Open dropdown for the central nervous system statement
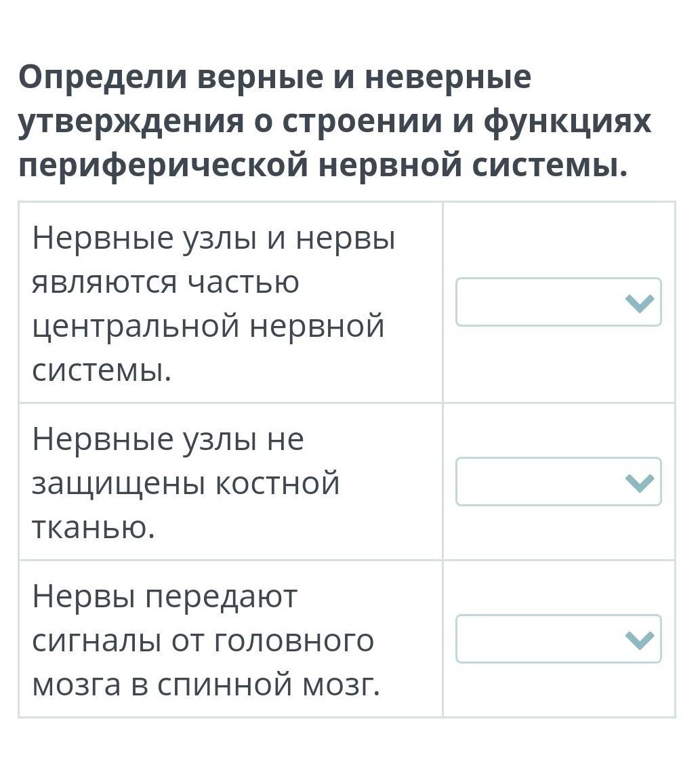Viewport: 700px width, 774px height. coord(558,302)
